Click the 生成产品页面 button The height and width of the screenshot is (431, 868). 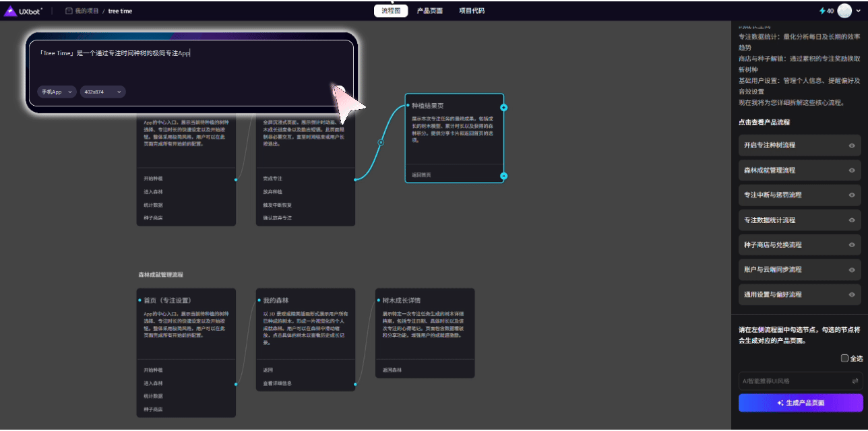800,403
